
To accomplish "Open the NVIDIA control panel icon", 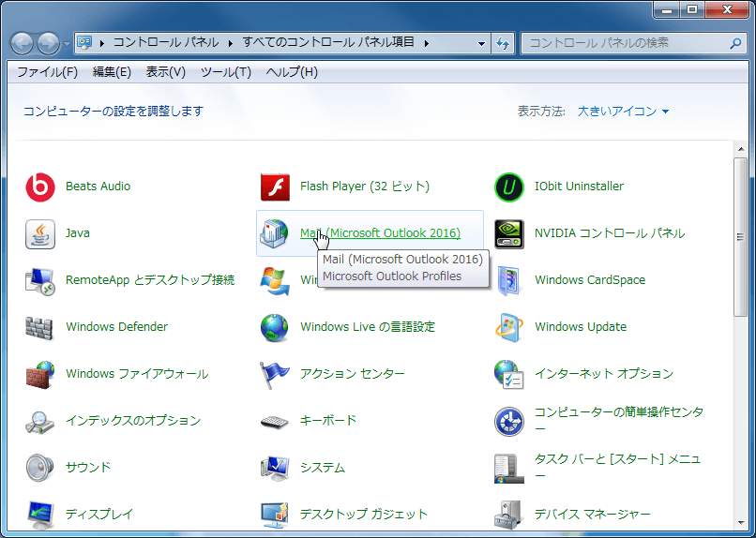I will coord(509,233).
